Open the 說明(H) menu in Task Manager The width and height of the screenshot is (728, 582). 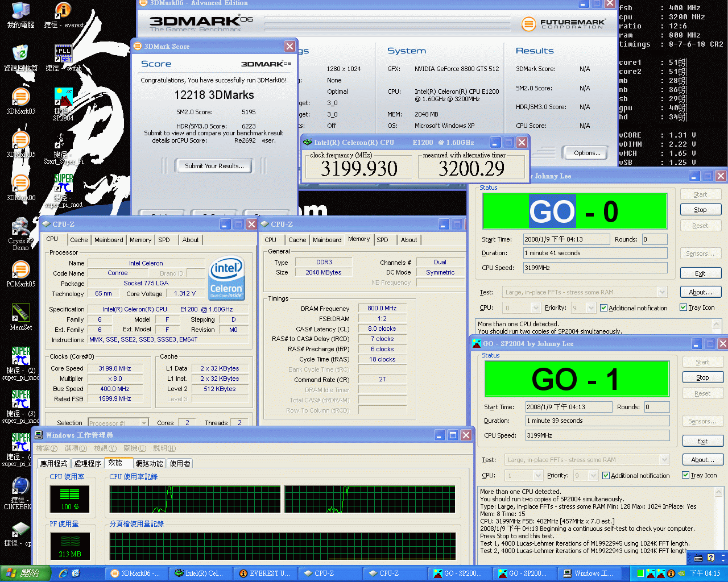point(164,448)
